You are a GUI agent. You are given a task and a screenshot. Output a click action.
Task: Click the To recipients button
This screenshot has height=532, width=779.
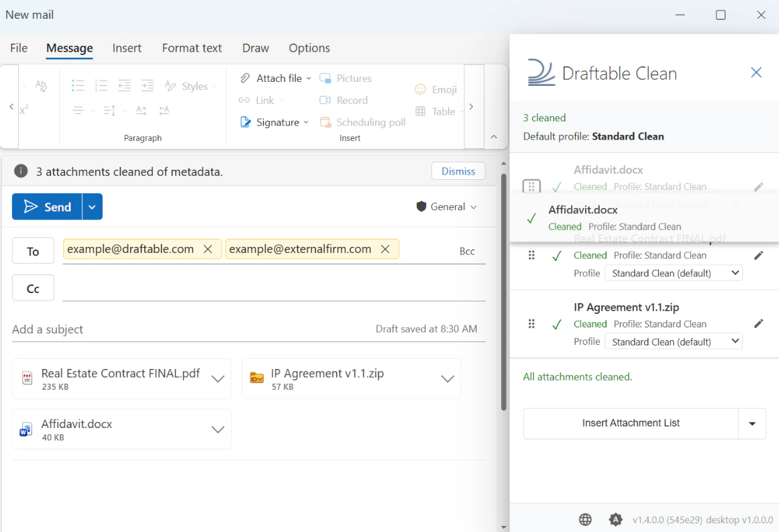click(33, 252)
